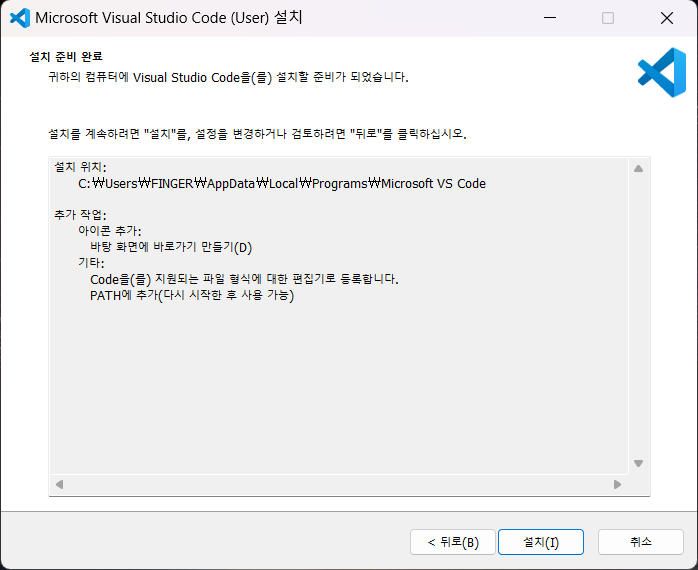Click the summary scroll right arrow
This screenshot has width=698, height=570.
[617, 484]
